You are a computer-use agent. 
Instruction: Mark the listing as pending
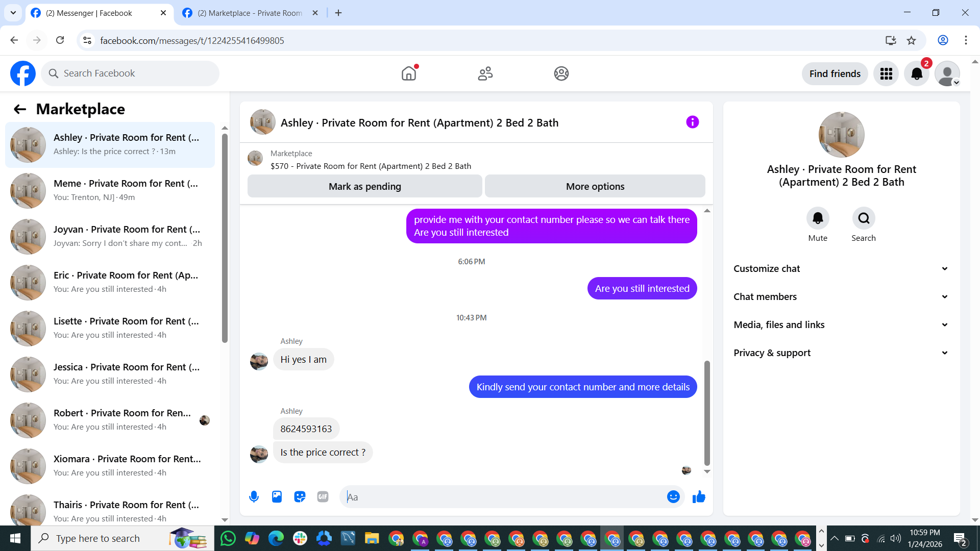[x=364, y=186]
